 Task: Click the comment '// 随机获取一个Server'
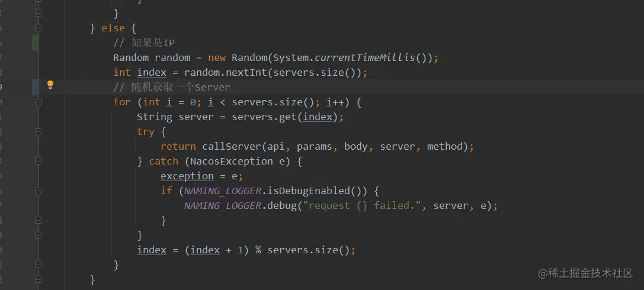point(172,88)
